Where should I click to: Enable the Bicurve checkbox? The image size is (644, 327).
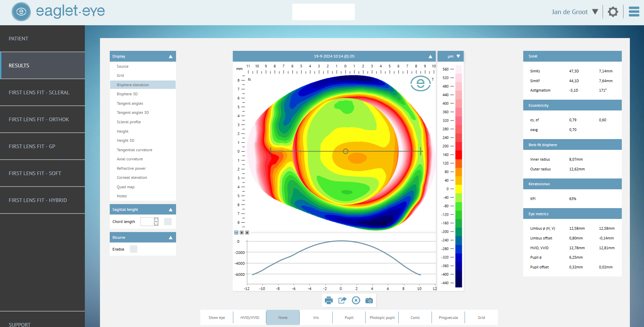coord(134,249)
